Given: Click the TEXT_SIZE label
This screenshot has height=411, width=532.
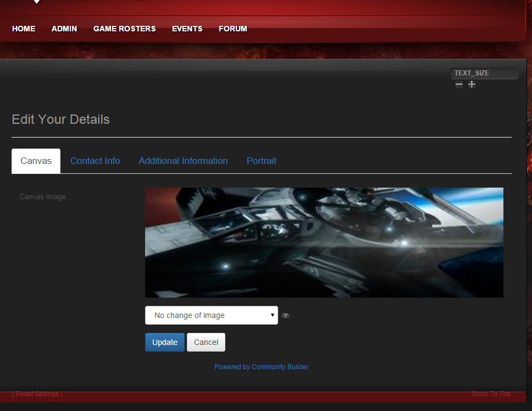Looking at the screenshot, I should [x=472, y=73].
